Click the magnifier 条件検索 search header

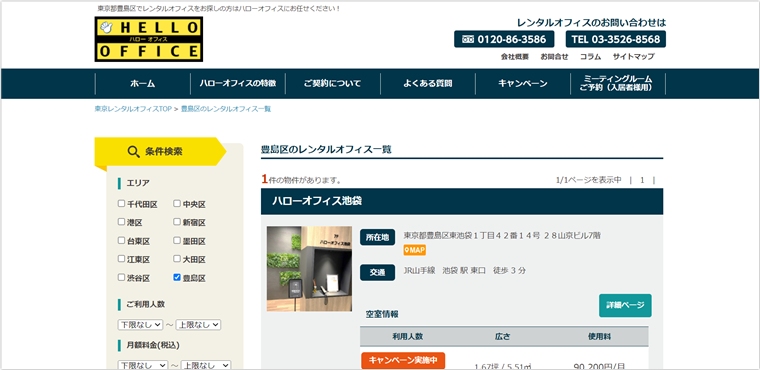click(x=159, y=151)
